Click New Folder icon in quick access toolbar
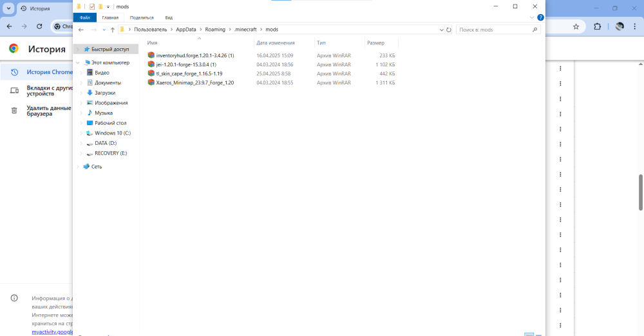The height and width of the screenshot is (336, 644). click(100, 6)
